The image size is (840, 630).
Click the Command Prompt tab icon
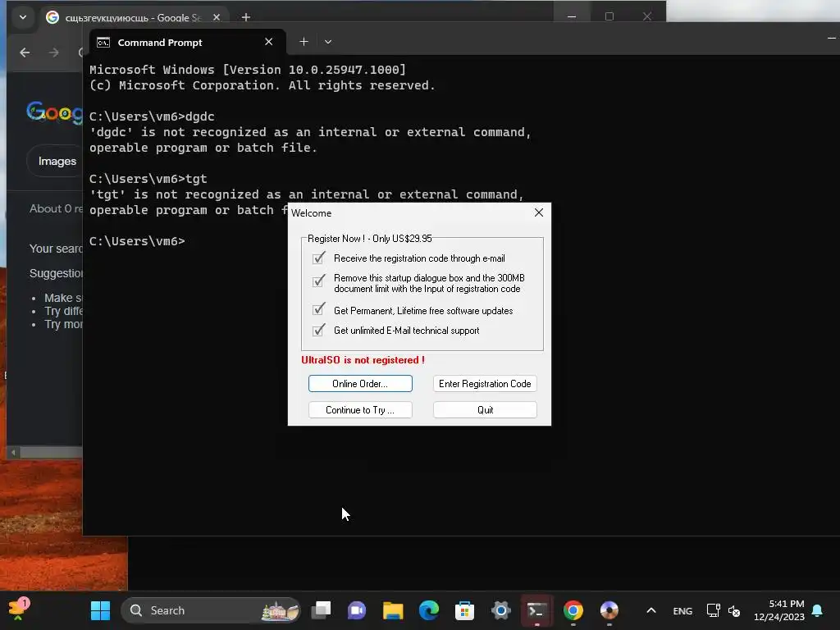103,43
